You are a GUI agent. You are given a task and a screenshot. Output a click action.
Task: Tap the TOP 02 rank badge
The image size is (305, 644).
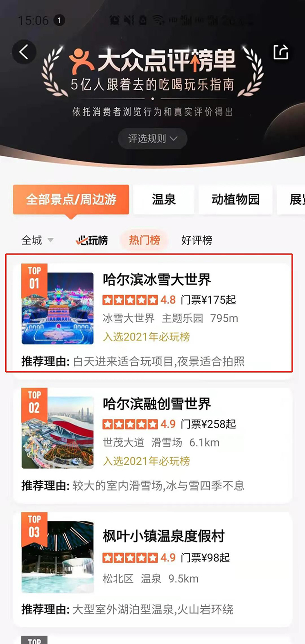(34, 402)
